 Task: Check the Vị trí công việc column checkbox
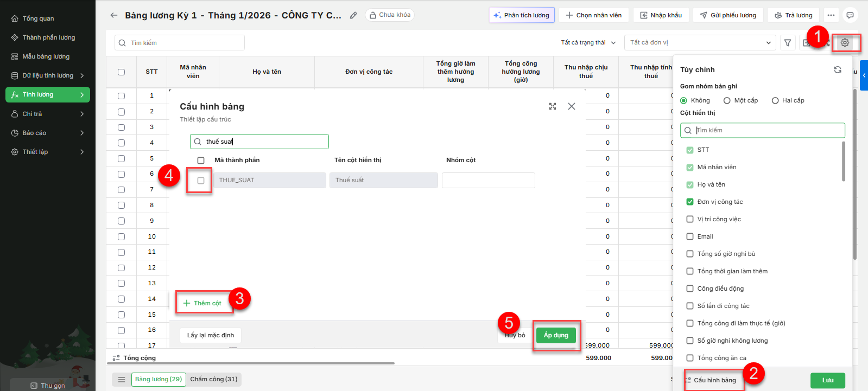[690, 219]
